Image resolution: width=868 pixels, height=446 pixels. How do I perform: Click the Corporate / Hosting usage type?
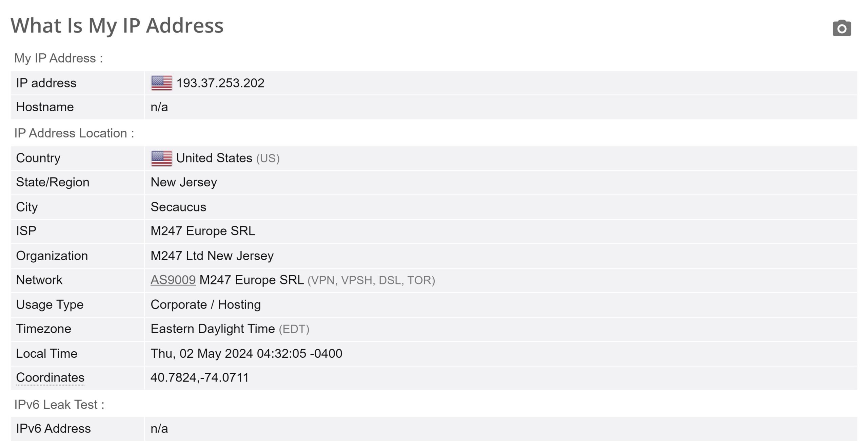[x=206, y=304]
